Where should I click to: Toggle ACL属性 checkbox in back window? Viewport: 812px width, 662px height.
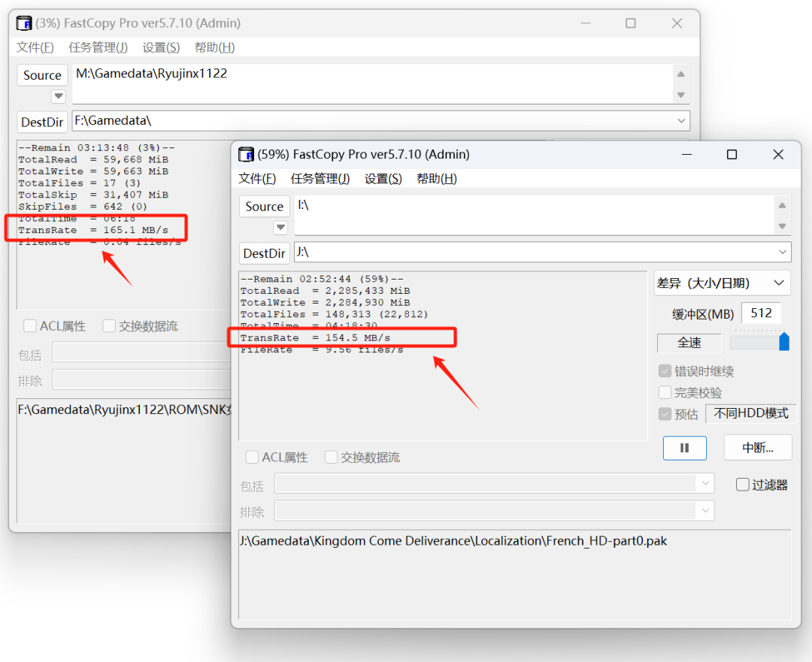pos(30,325)
